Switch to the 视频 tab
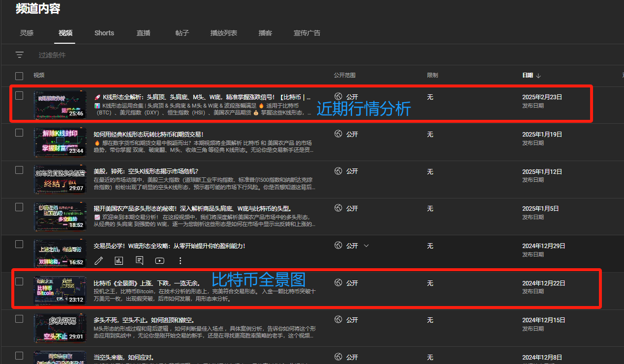624x364 pixels. [65, 33]
